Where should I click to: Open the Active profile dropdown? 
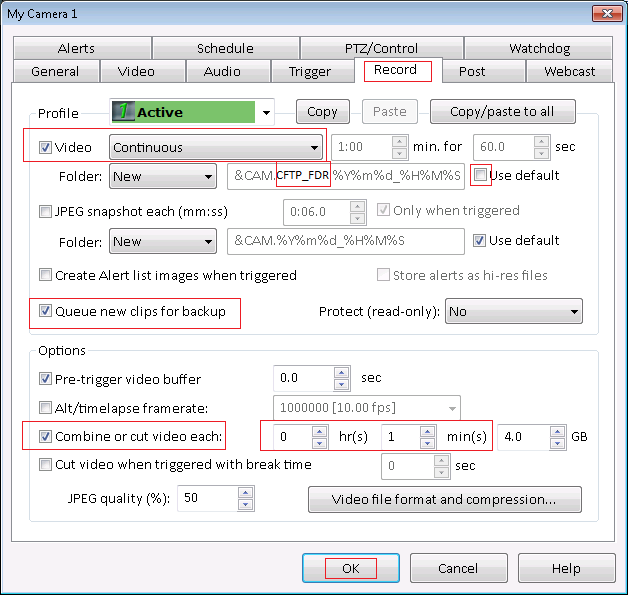click(x=266, y=112)
